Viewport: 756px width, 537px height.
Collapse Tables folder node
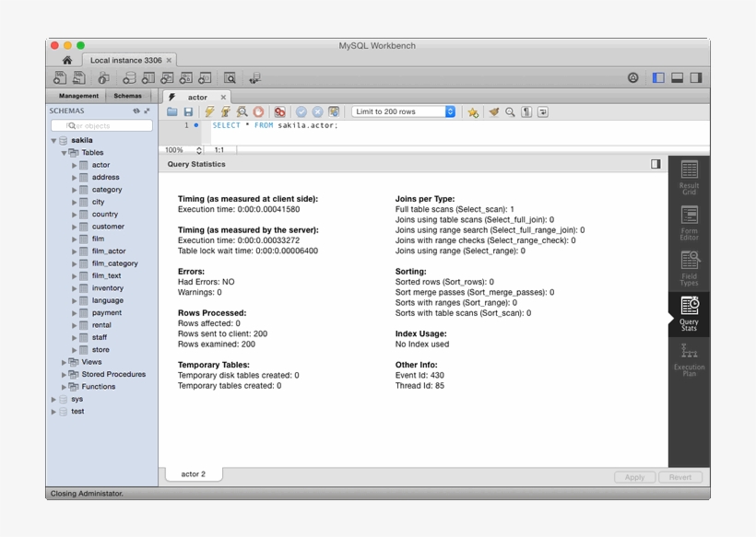tap(64, 153)
